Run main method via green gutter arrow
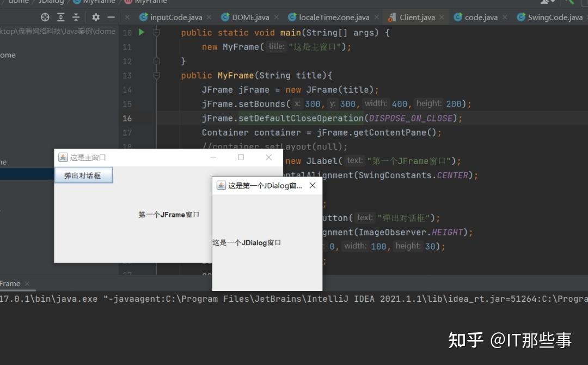The height and width of the screenshot is (365, 588). pos(142,32)
